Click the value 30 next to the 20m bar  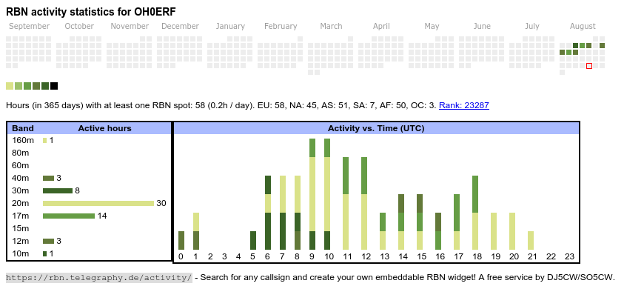pos(161,204)
